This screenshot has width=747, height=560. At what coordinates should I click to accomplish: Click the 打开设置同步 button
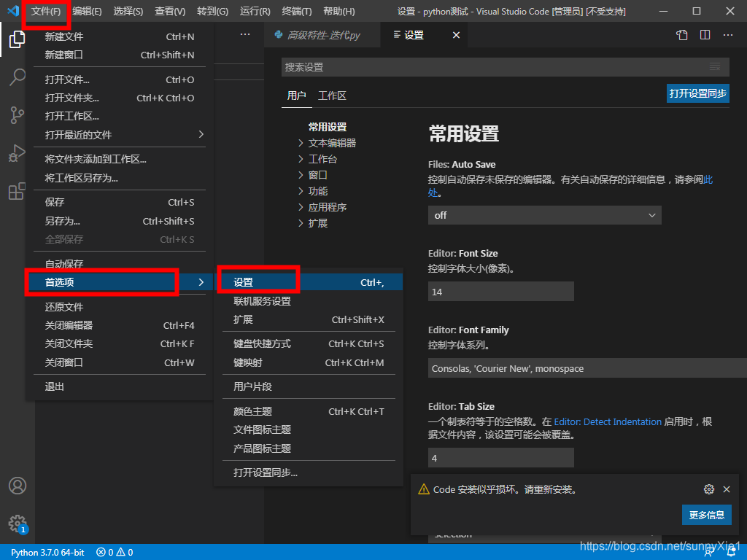698,93
